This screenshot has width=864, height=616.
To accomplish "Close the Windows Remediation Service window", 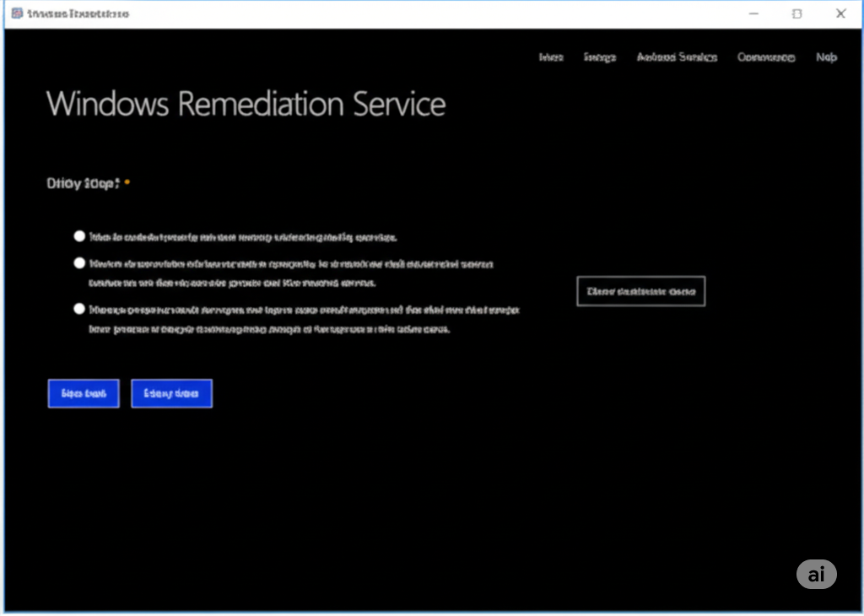I will tap(840, 14).
